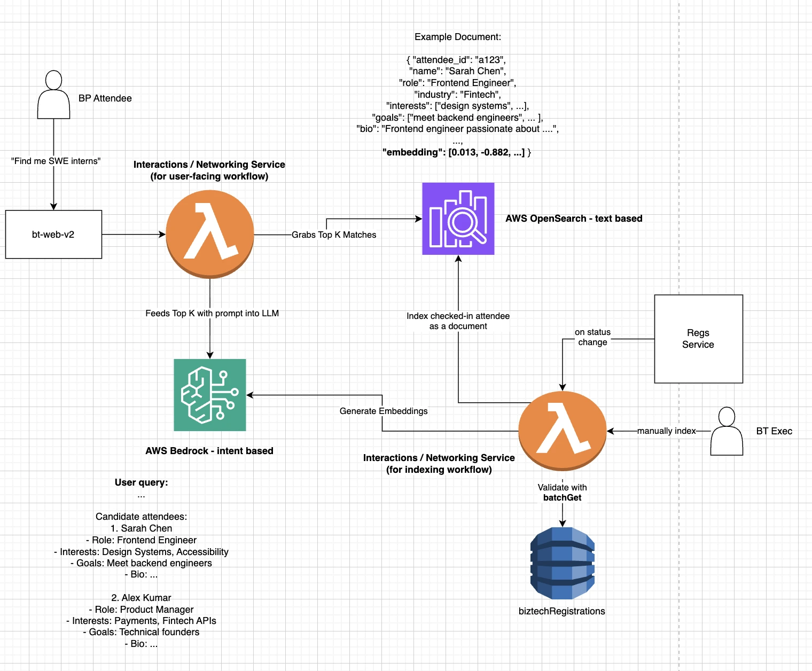812x671 pixels.
Task: Select the "BP Attendee" label
Action: 105,98
